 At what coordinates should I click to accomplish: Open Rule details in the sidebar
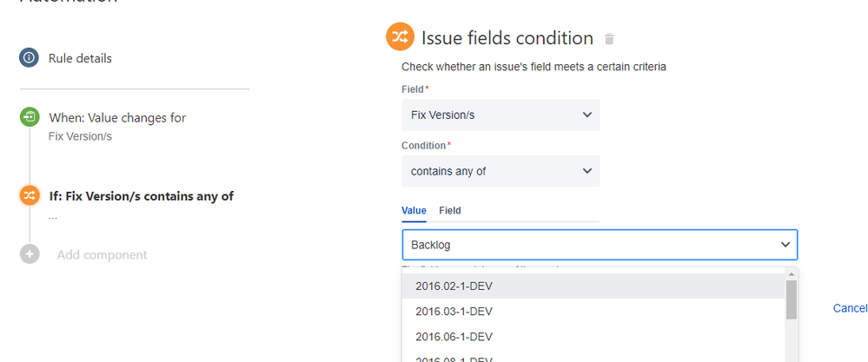tap(80, 58)
